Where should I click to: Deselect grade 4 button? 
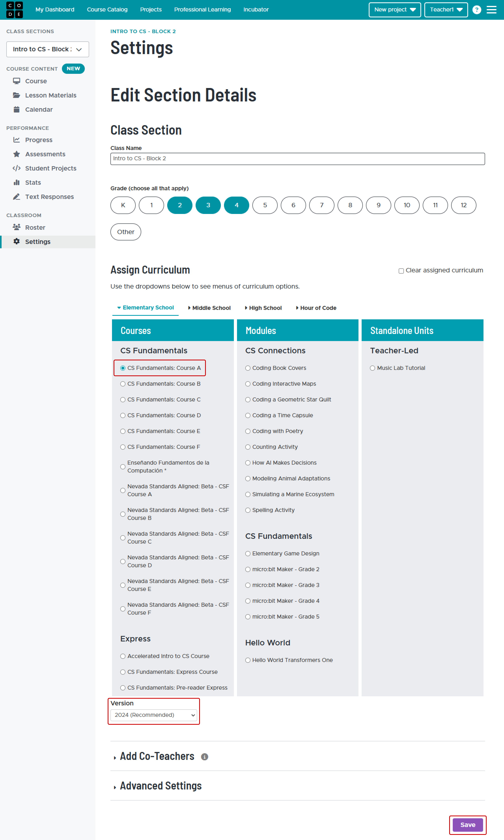pos(236,205)
